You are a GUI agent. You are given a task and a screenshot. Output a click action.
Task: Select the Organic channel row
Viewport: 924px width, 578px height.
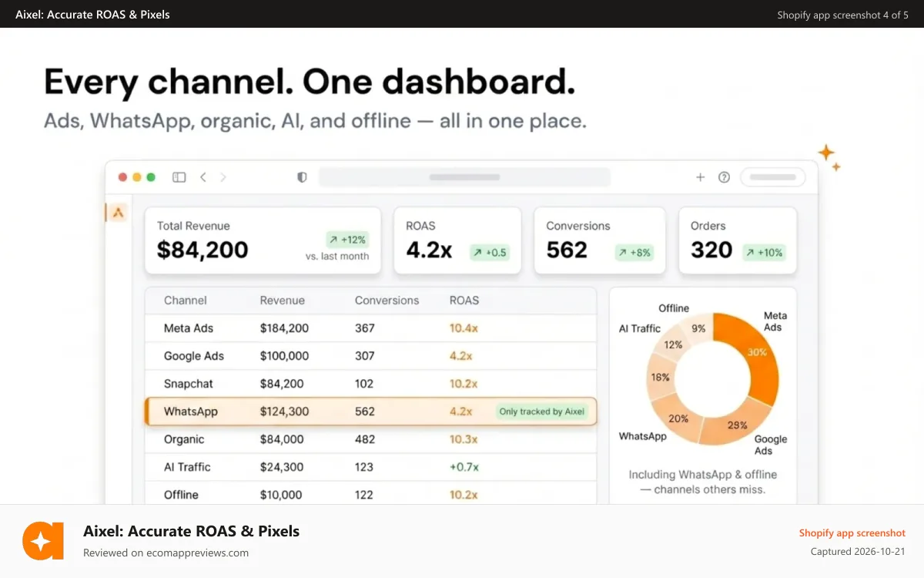tap(370, 439)
